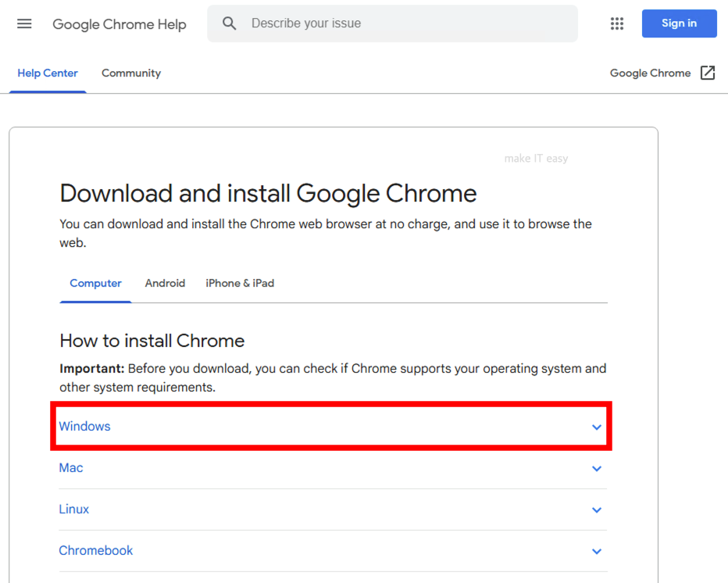Screen dimensions: 728x583
Task: Click the chevron in the Mac row
Action: pyautogui.click(x=597, y=468)
